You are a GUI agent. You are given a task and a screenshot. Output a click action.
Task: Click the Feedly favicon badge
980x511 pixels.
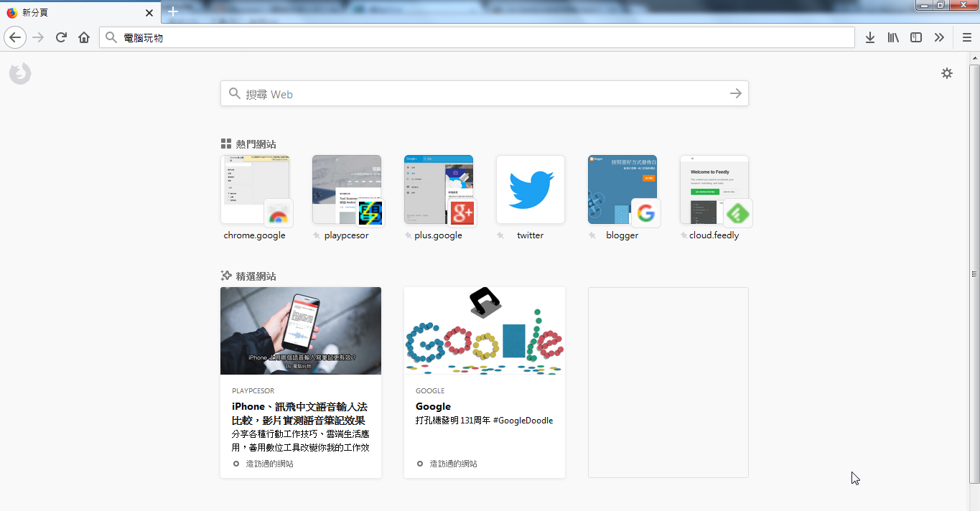[738, 213]
